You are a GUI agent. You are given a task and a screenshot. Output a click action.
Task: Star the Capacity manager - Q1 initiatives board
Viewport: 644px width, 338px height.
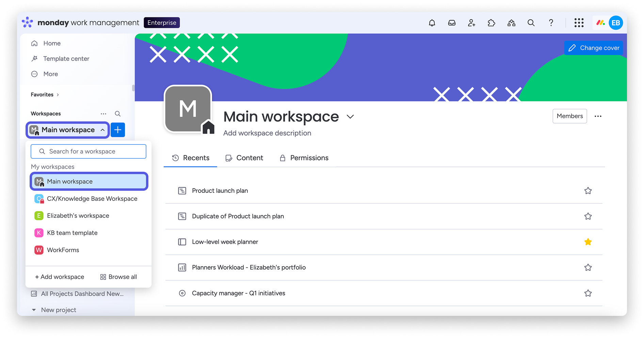pos(588,293)
